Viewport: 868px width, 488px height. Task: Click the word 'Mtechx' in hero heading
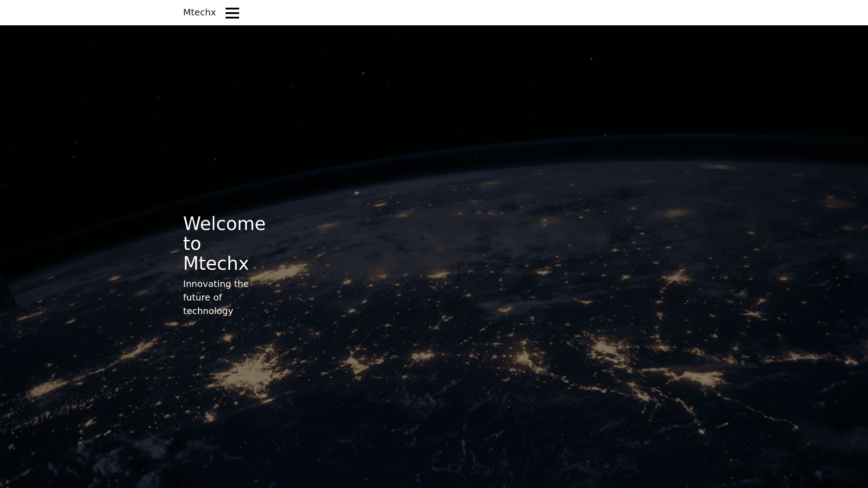(x=216, y=264)
